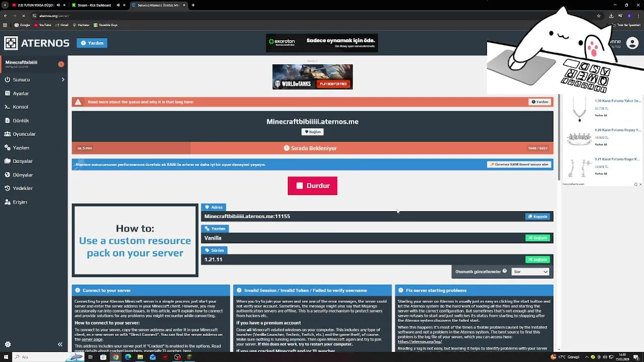Open the Google bookmark
The image size is (644, 362).
pyautogui.click(x=22, y=25)
